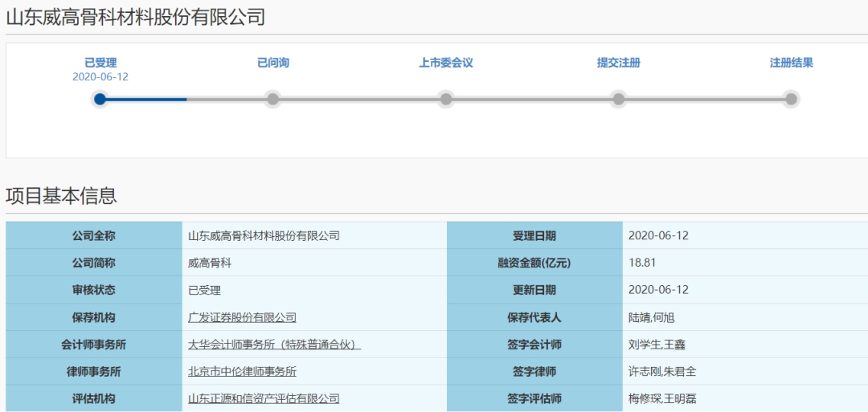
Task: Select the 上市委会议 stage dot
Action: coord(445,100)
